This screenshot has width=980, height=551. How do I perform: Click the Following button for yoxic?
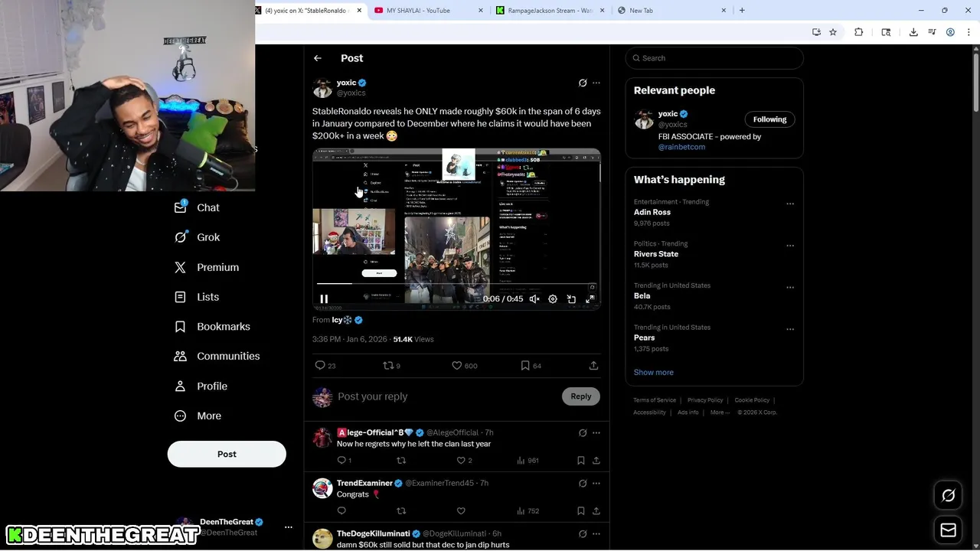[769, 119]
